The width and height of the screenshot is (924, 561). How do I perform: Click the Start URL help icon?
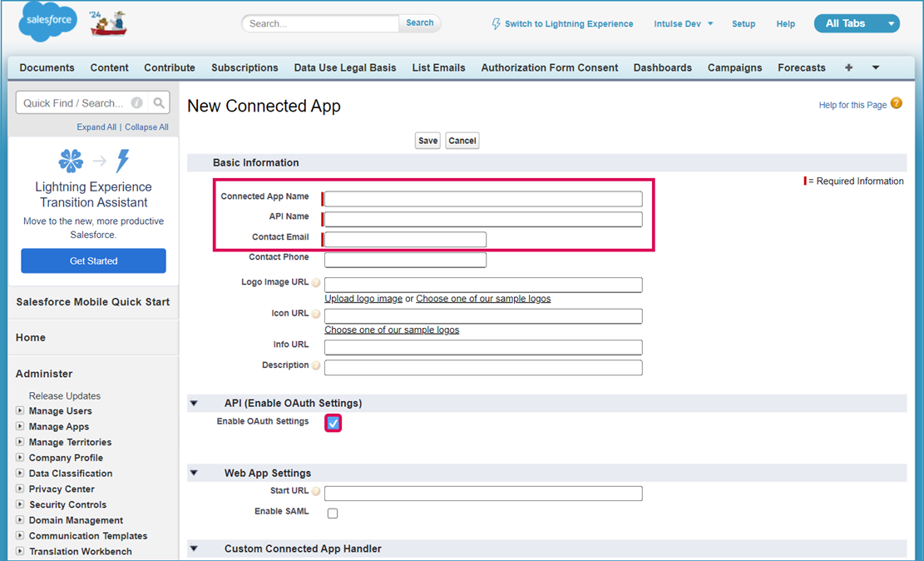click(x=316, y=491)
